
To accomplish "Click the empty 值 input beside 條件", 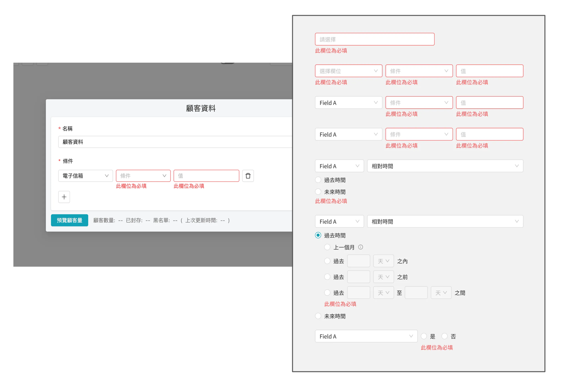I will click(206, 176).
